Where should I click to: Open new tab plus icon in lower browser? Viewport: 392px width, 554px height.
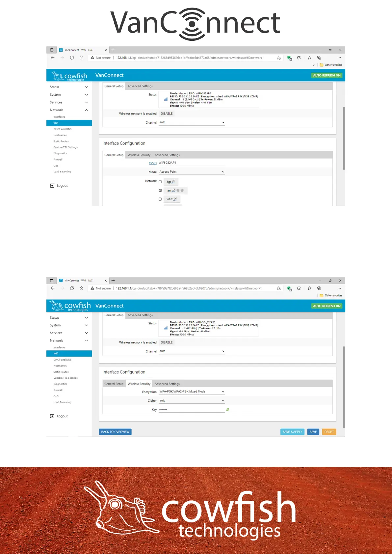[x=113, y=281]
